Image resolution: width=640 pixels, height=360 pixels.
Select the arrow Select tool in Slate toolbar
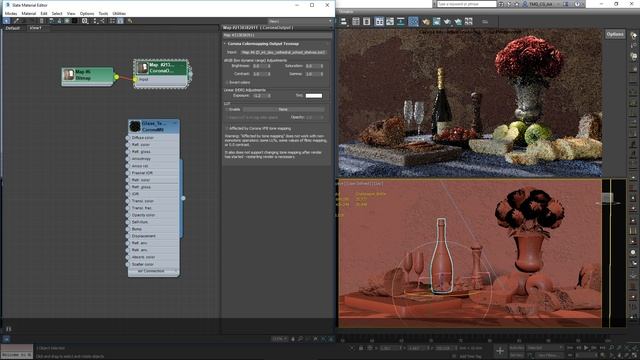click(7, 21)
